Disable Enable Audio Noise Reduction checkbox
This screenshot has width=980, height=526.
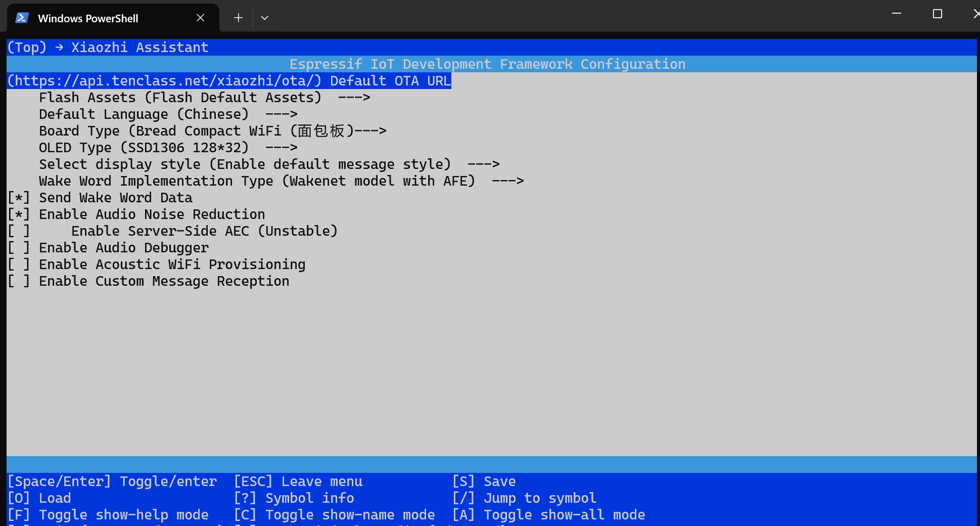[19, 214]
